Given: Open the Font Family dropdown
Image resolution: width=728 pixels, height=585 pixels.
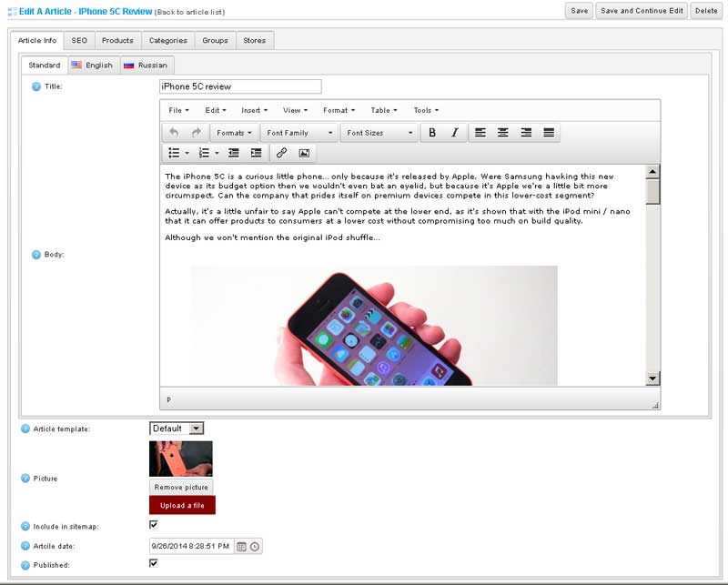Looking at the screenshot, I should 299,133.
